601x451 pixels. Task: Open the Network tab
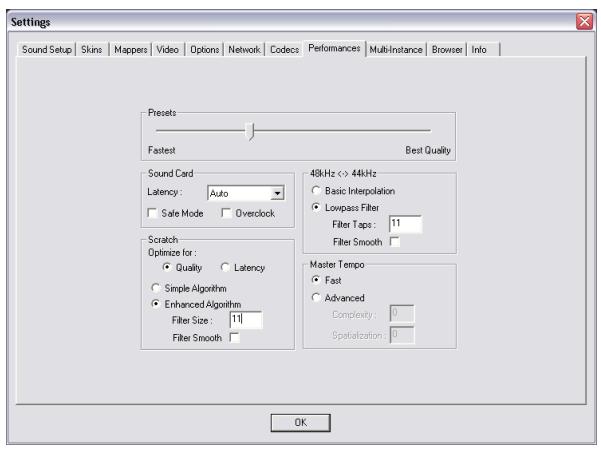coord(244,49)
